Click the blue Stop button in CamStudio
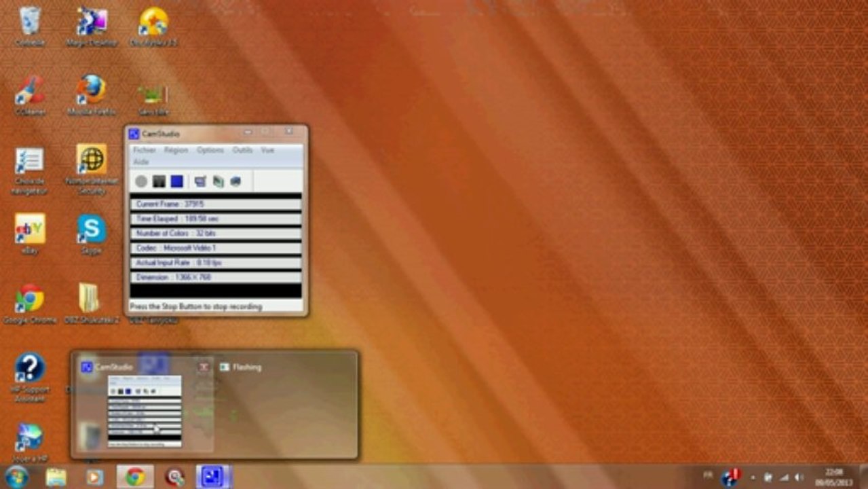Screen dimensions: 868x489 click(x=176, y=181)
